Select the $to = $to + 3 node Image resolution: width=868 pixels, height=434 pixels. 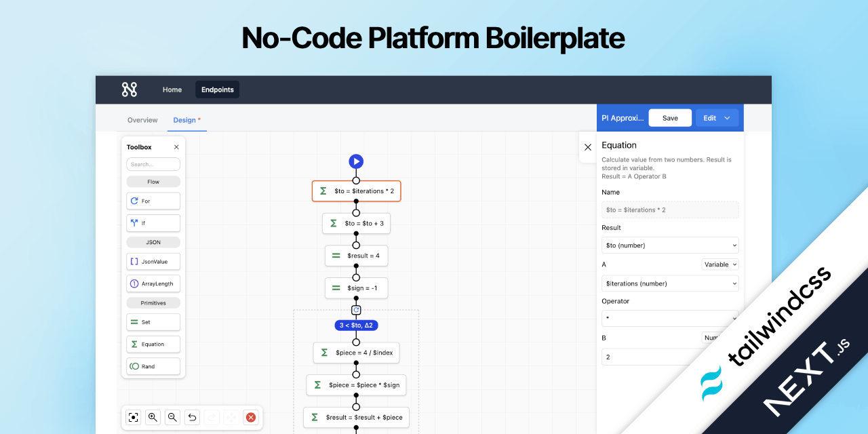pos(356,223)
